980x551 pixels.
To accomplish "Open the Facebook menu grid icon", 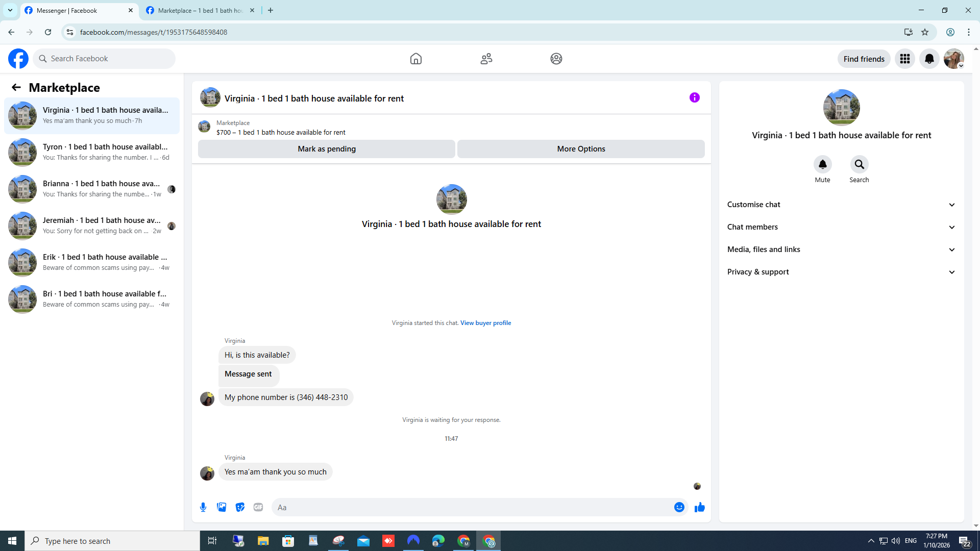I will (904, 59).
